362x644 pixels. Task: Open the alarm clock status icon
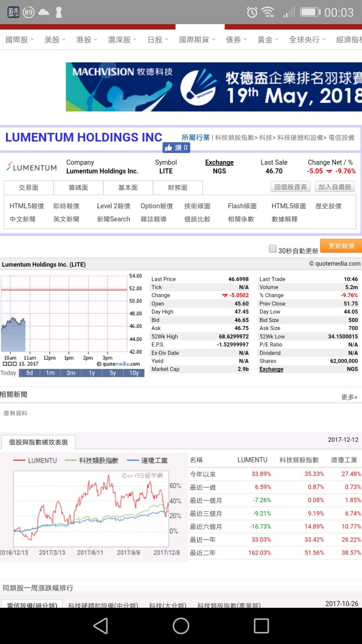coord(252,12)
